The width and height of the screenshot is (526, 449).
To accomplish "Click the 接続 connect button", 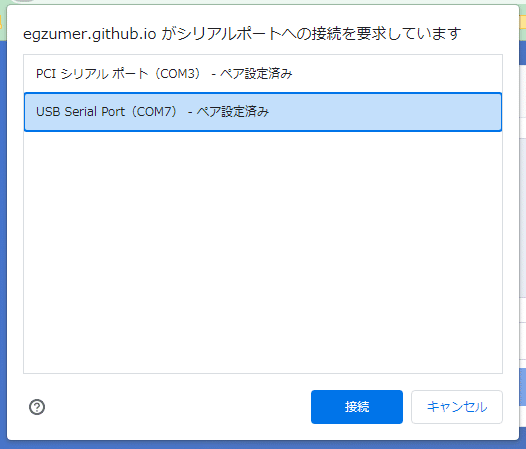I will pos(357,407).
